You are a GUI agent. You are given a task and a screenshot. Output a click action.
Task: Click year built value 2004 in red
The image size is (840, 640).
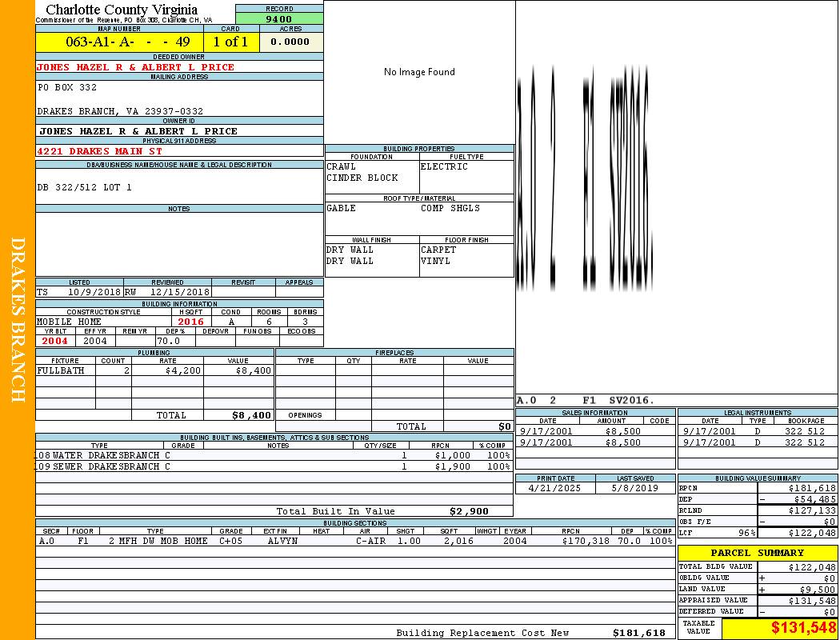[x=54, y=341]
